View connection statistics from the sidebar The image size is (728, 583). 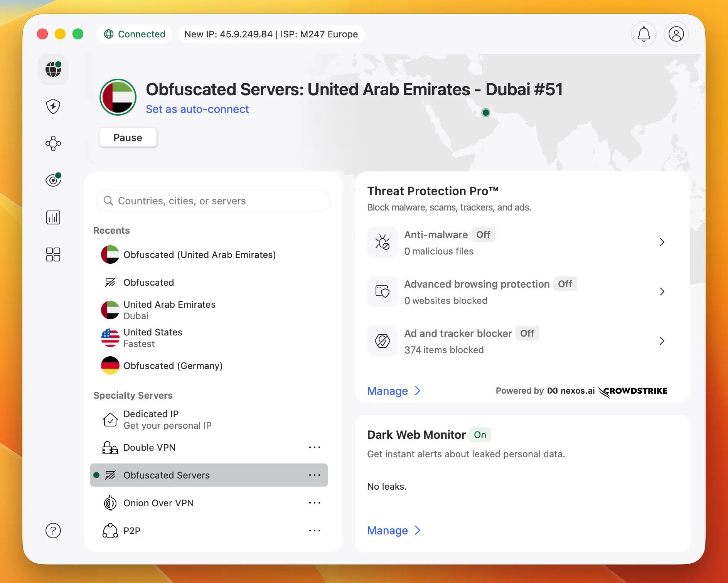(53, 217)
